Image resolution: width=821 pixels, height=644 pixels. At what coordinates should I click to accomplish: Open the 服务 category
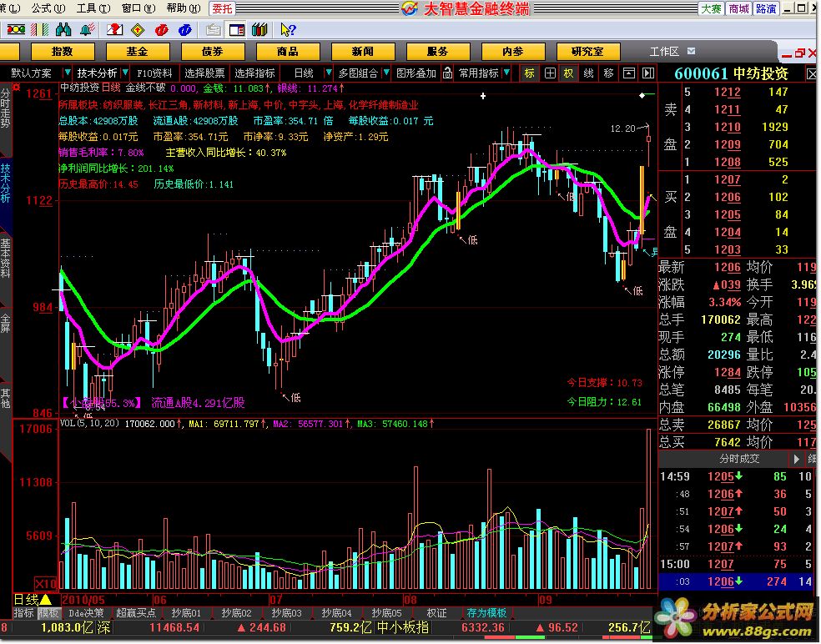click(438, 52)
